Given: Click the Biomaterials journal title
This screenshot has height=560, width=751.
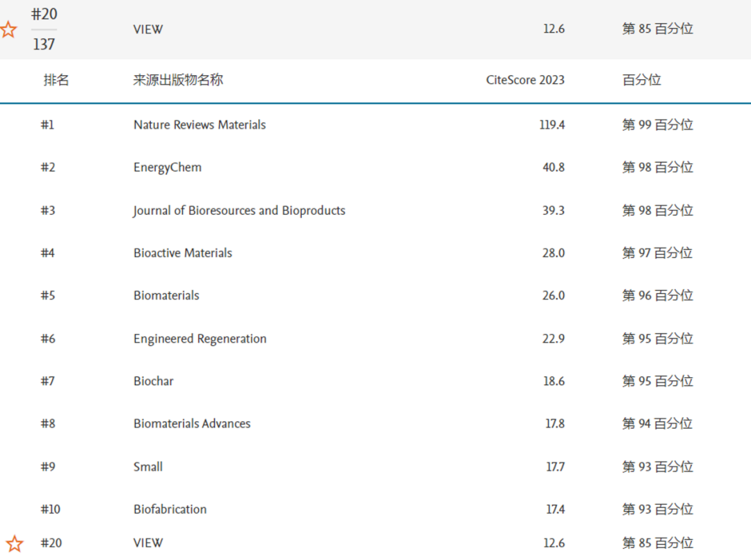Looking at the screenshot, I should 166,295.
